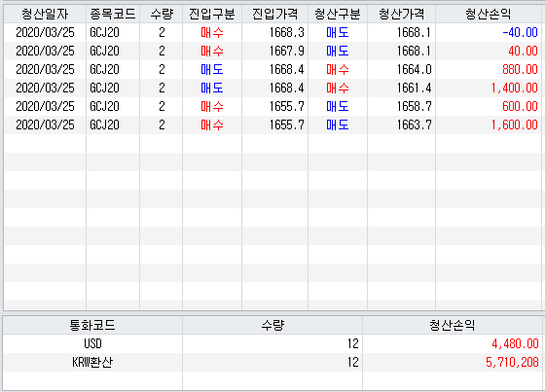Image resolution: width=545 pixels, height=392 pixels.
Task: Click the 진입구분 column header
Action: tap(212, 14)
